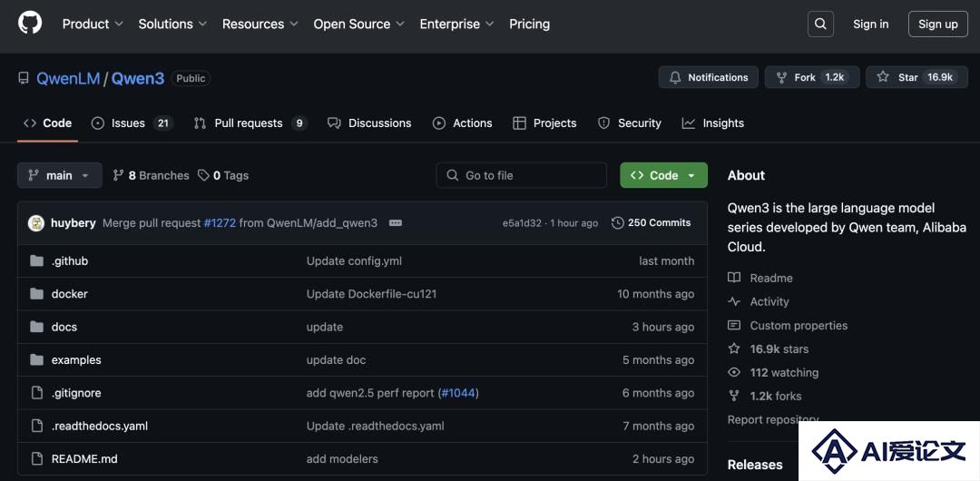The width and height of the screenshot is (980, 481).
Task: Expand the Resources navigation menu
Action: point(260,24)
